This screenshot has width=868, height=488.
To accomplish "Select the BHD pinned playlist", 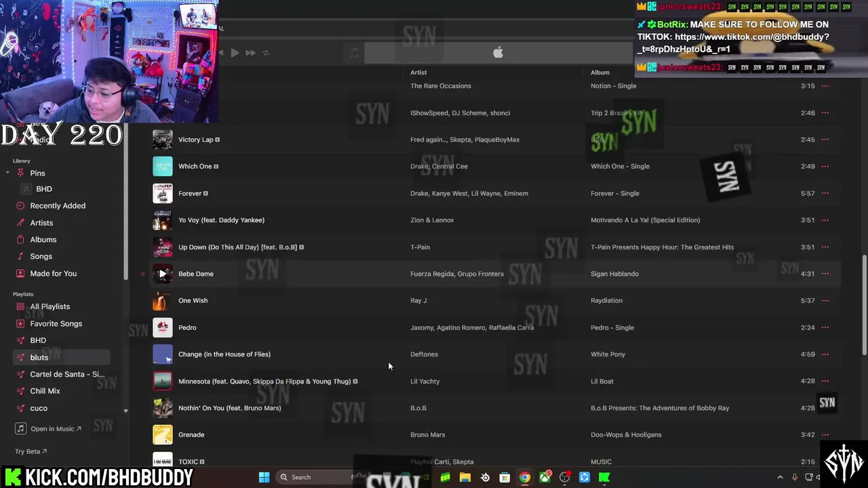I will pos(44,189).
